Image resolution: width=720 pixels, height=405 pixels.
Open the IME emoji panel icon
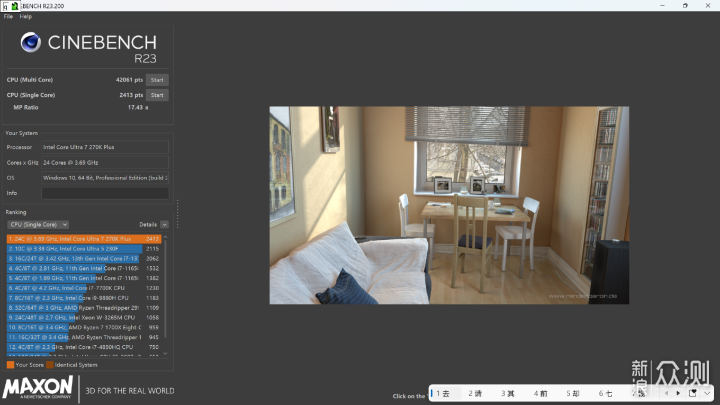click(x=693, y=393)
